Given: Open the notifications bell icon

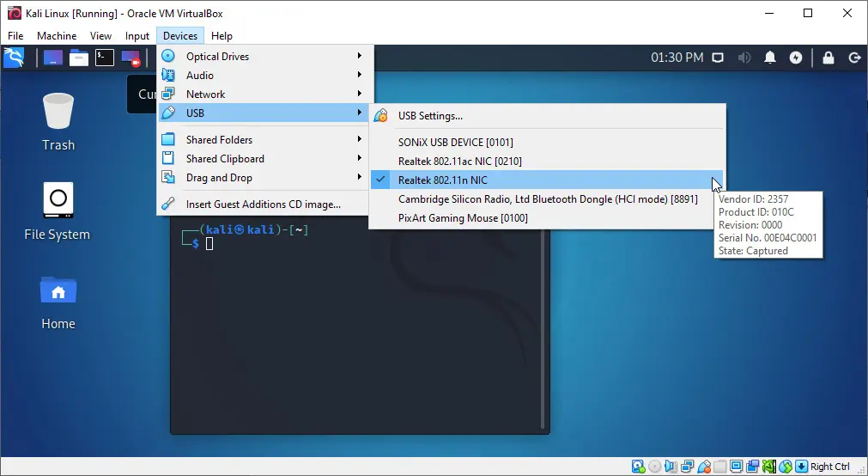Looking at the screenshot, I should (x=770, y=58).
